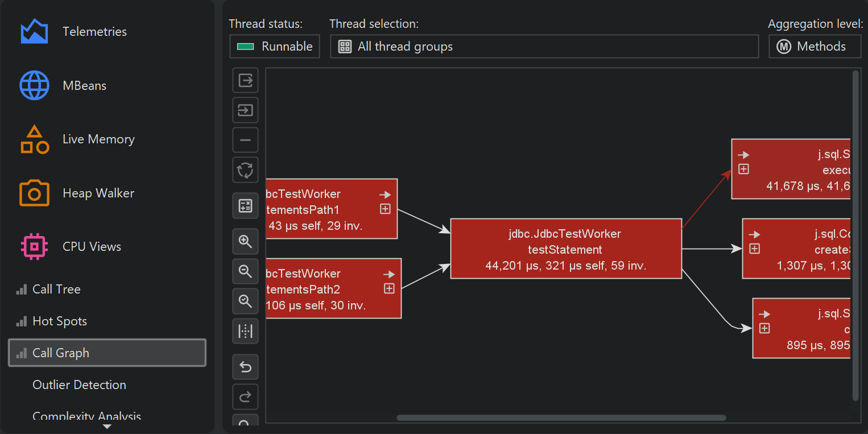Select the testStatement node in graph
Screen dimensions: 868x434
pos(565,249)
